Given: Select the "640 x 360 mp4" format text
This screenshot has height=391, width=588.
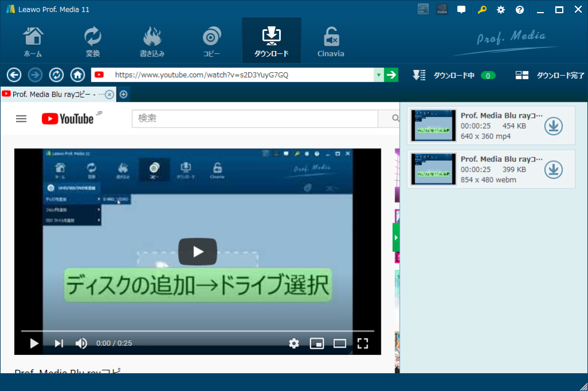Looking at the screenshot, I should (486, 137).
